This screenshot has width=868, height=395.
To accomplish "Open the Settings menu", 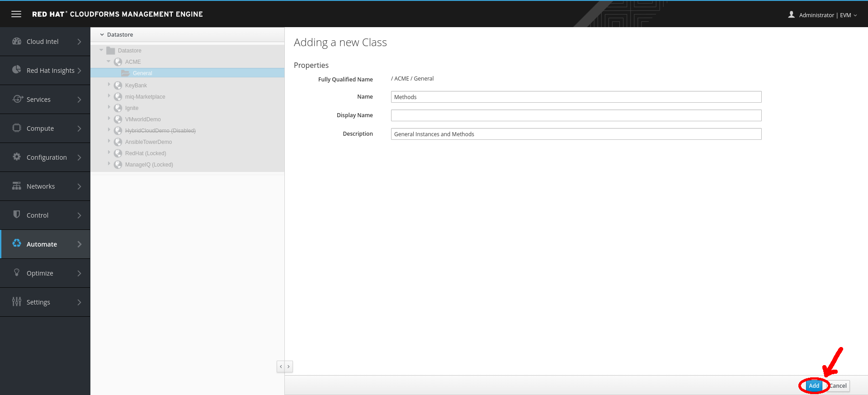I will click(x=45, y=302).
